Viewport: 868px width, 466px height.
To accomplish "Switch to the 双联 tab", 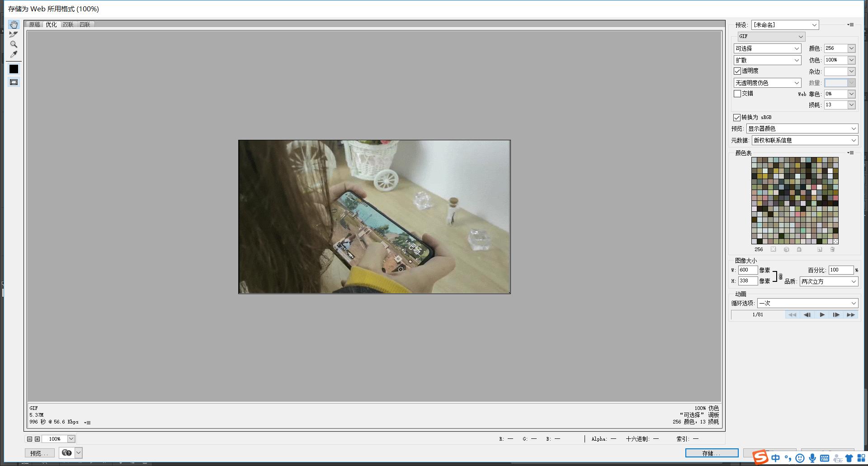I will [x=68, y=24].
